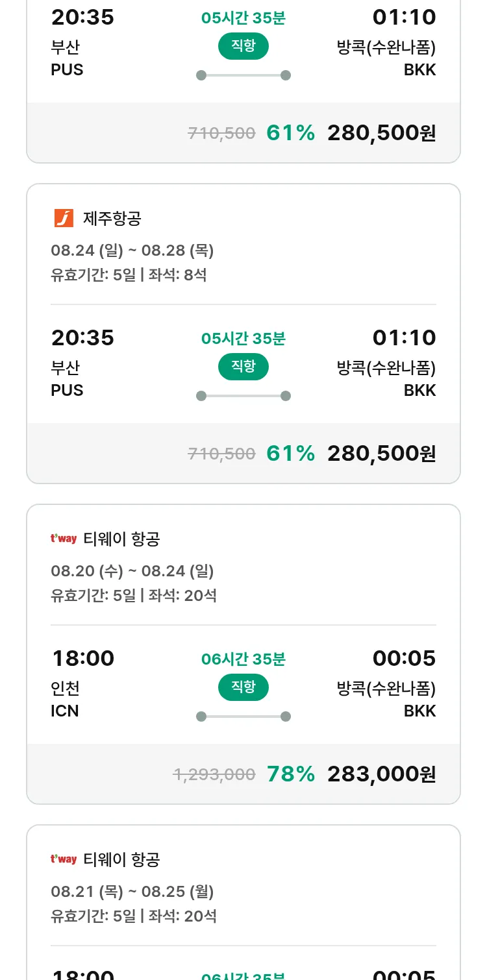
Task: Click the Jeju Air orange logo icon
Action: pos(64,219)
